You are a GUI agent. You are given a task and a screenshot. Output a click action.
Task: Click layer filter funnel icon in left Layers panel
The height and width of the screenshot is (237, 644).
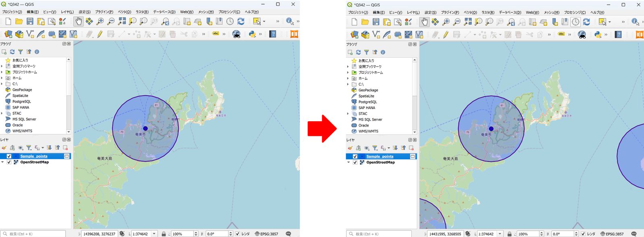point(29,148)
